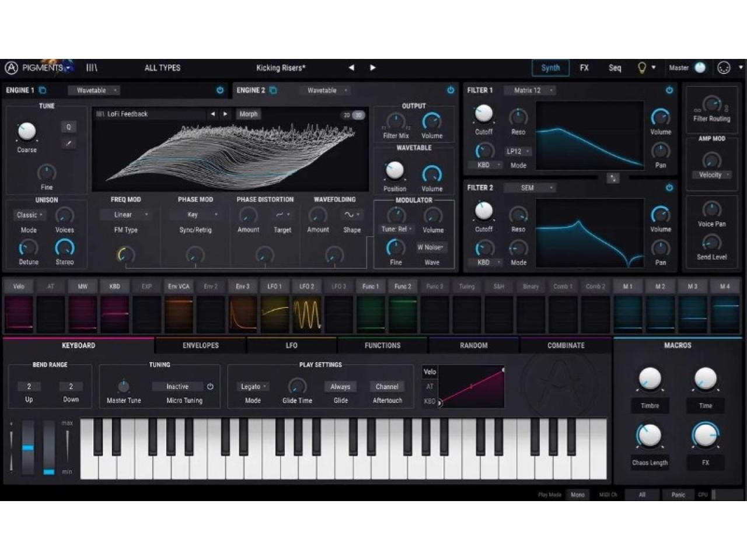Viewport: 747px width, 560px height.
Task: Open the LFO tab
Action: [292, 345]
